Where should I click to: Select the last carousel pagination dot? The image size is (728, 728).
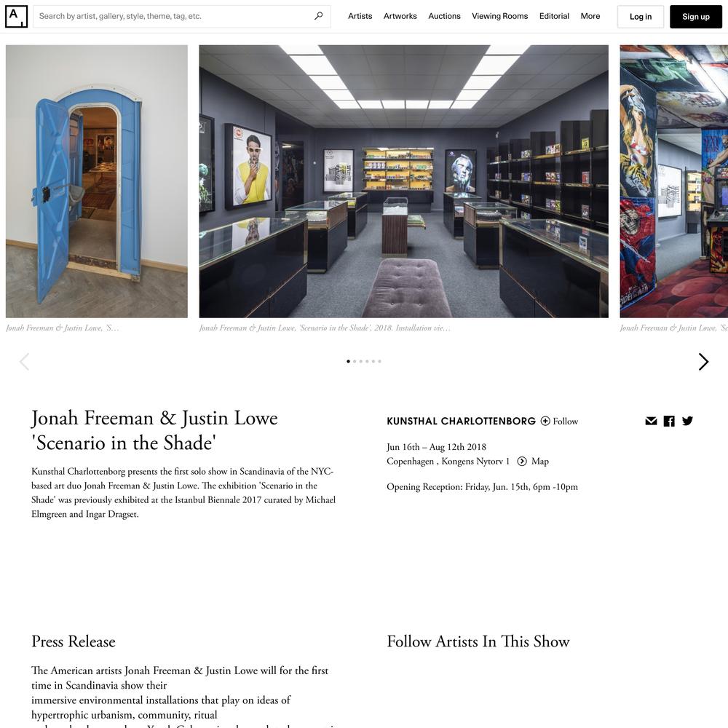click(x=380, y=361)
